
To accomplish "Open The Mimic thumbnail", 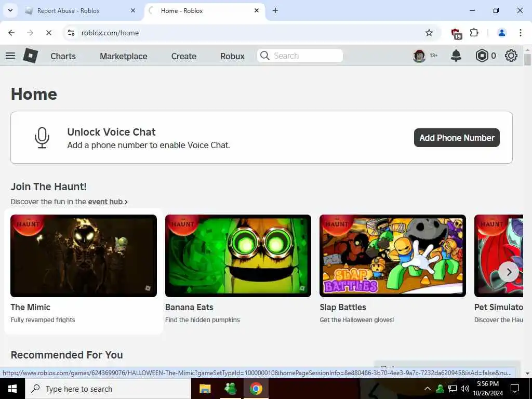I will pos(84,256).
